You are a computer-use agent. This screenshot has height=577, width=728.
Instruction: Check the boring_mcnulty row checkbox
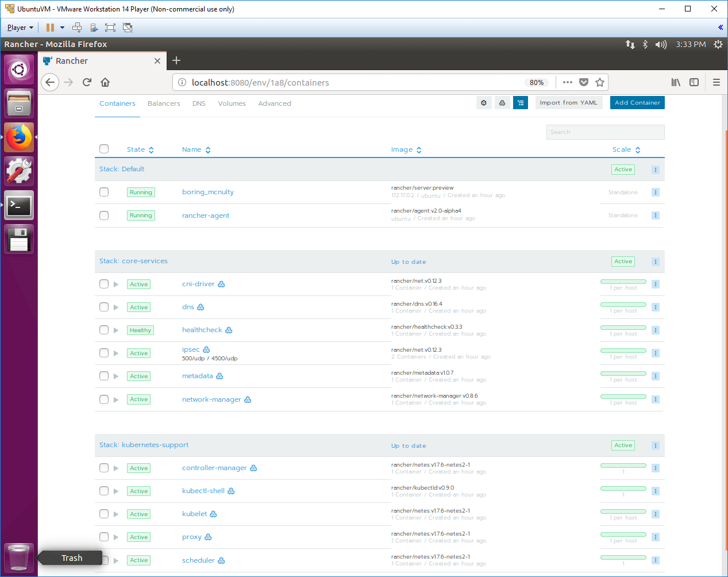point(104,192)
